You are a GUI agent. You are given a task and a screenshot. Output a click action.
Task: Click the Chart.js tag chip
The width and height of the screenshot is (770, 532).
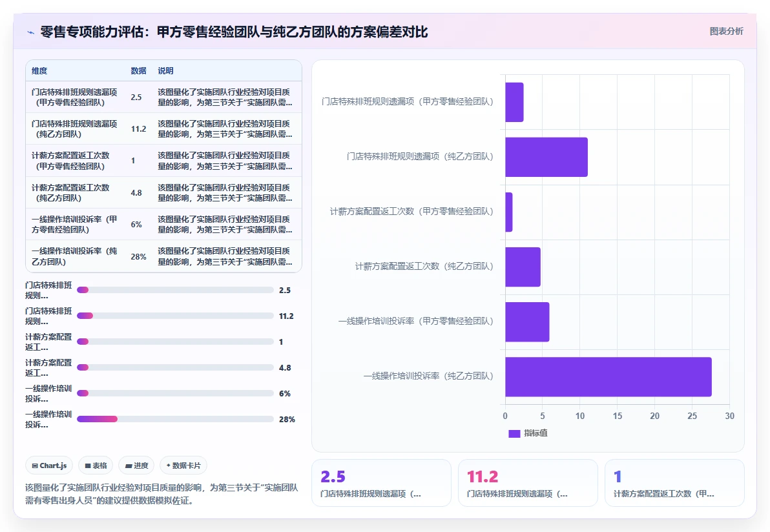point(49,466)
